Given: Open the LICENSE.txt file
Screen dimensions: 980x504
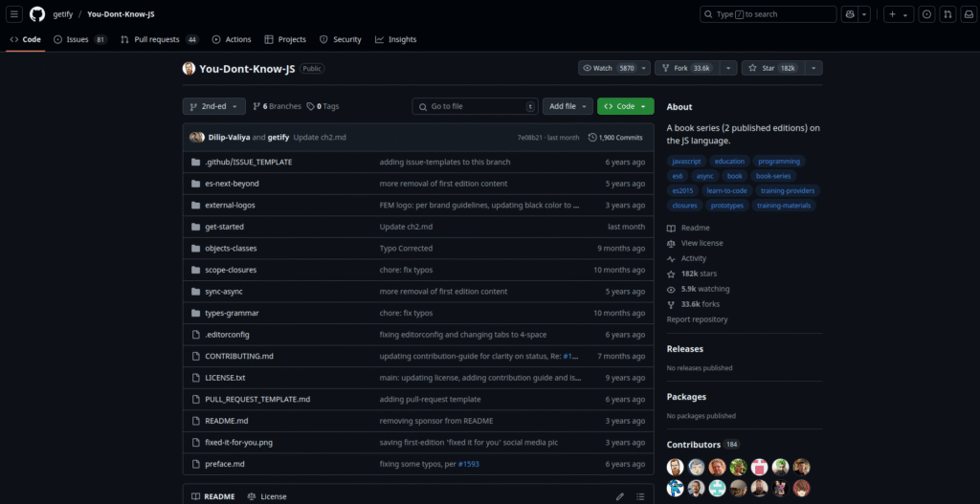Looking at the screenshot, I should coord(225,378).
